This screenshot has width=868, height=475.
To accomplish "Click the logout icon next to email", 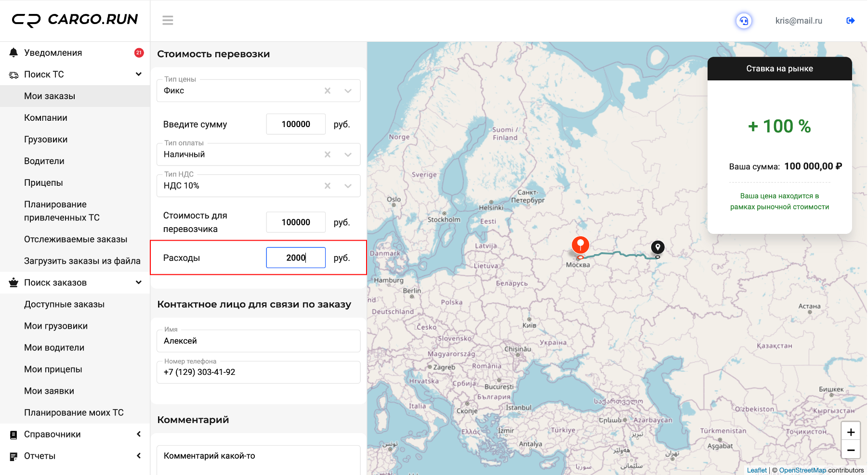I will point(850,21).
